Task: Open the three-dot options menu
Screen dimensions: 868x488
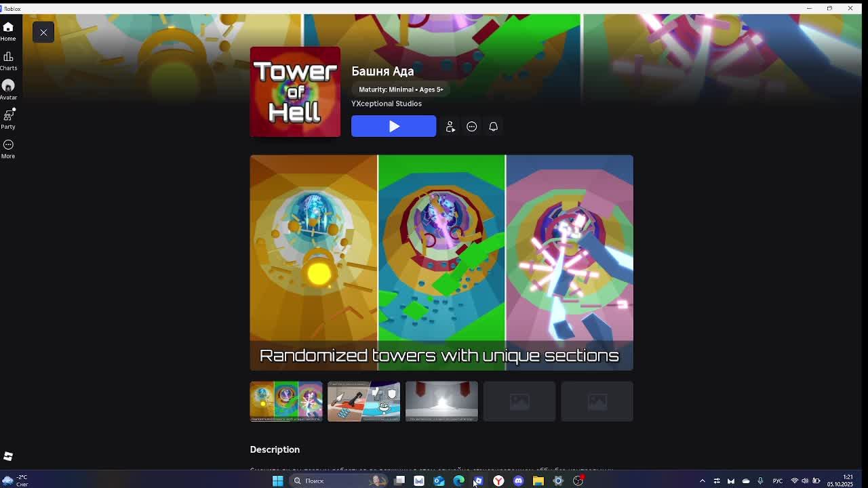Action: pos(472,127)
